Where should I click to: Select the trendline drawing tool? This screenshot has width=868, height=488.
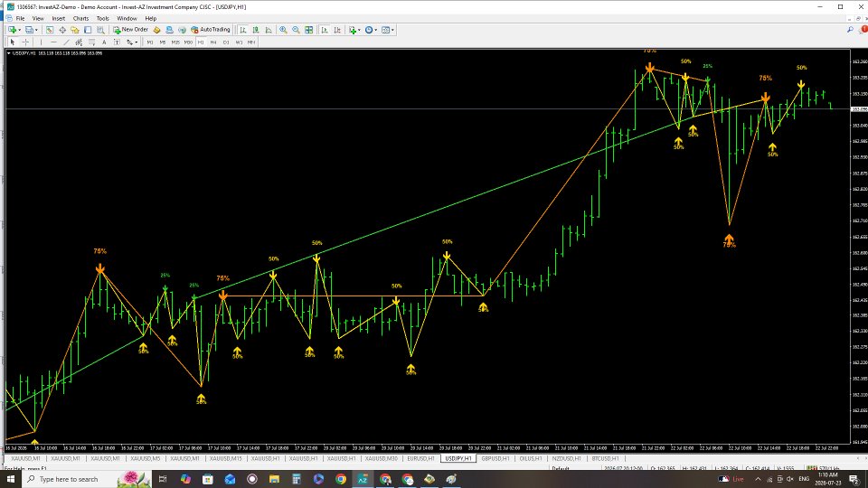click(x=66, y=42)
